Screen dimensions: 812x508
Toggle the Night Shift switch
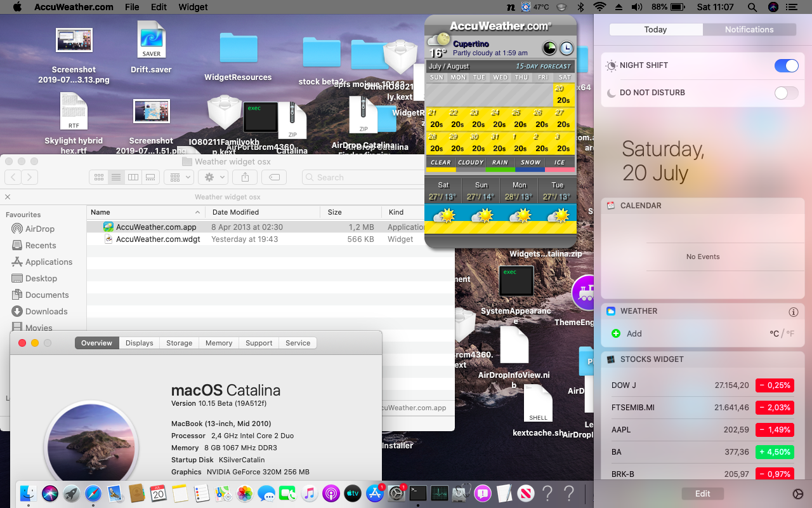point(787,65)
